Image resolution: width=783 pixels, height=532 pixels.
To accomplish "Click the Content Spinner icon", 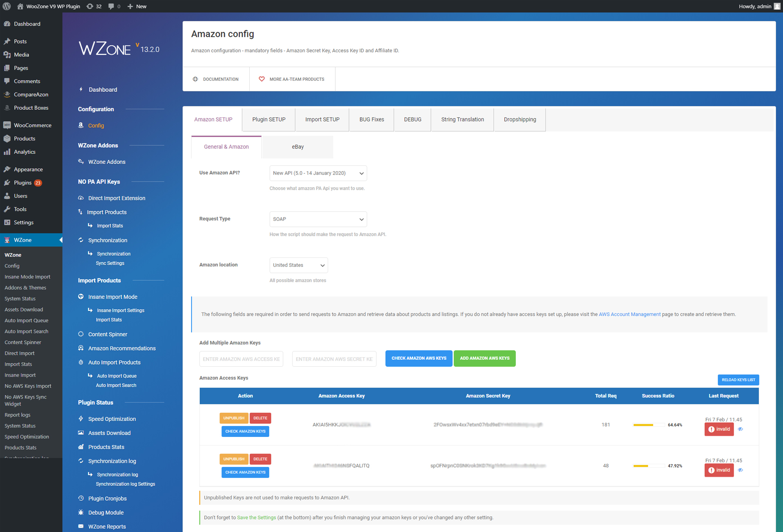I will (x=81, y=334).
